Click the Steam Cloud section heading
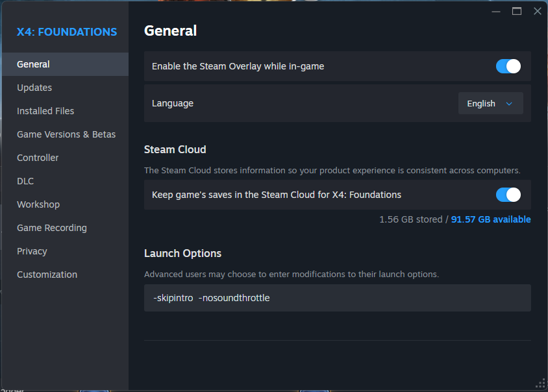The height and width of the screenshot is (392, 548). (175, 149)
